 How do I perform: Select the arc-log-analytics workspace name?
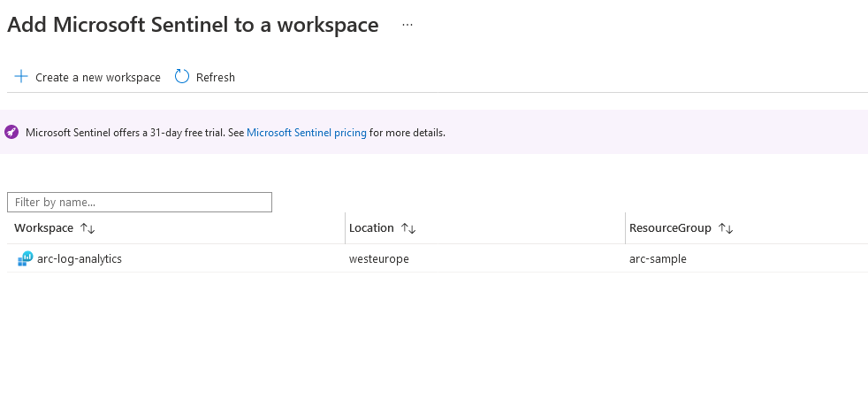80,258
